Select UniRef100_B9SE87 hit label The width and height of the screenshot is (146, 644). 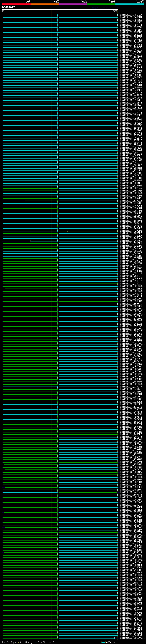coord(131,180)
